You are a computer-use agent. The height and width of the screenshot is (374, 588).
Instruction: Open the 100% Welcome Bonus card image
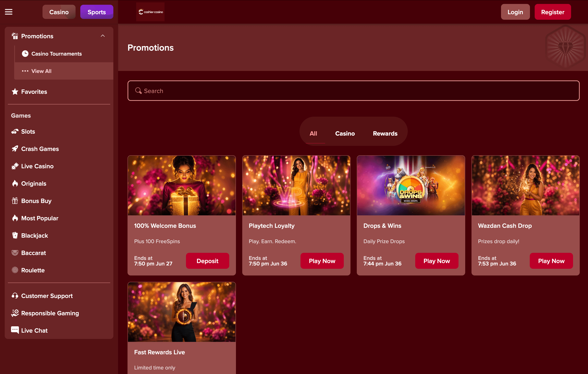pyautogui.click(x=182, y=186)
